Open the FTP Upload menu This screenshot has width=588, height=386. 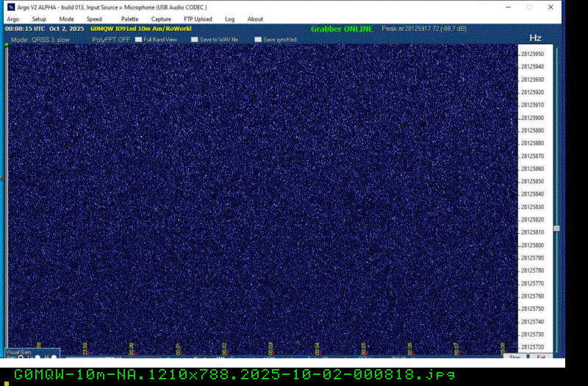198,19
